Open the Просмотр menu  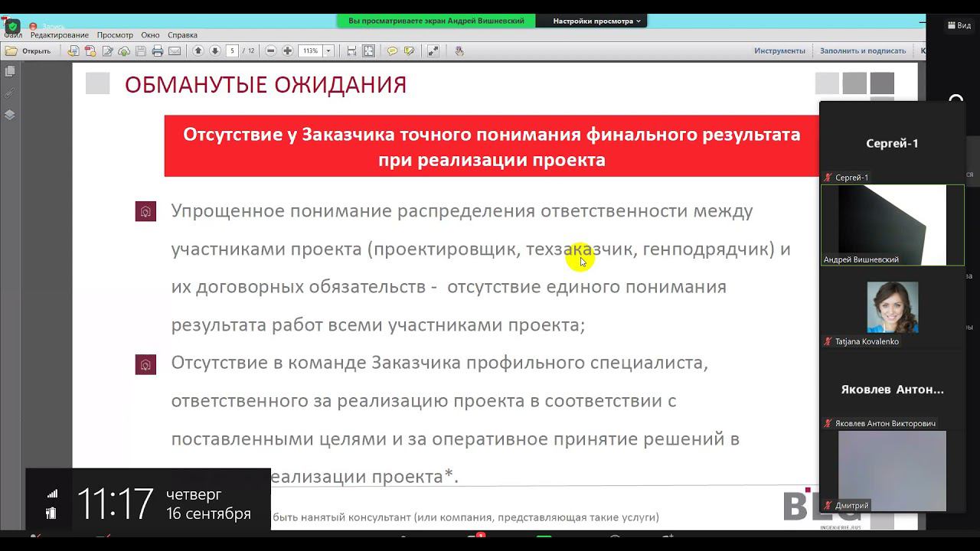pyautogui.click(x=115, y=35)
